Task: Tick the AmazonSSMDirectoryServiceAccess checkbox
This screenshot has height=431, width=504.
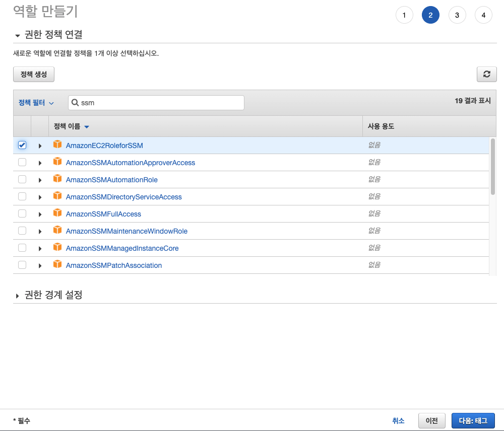Action: pos(22,196)
